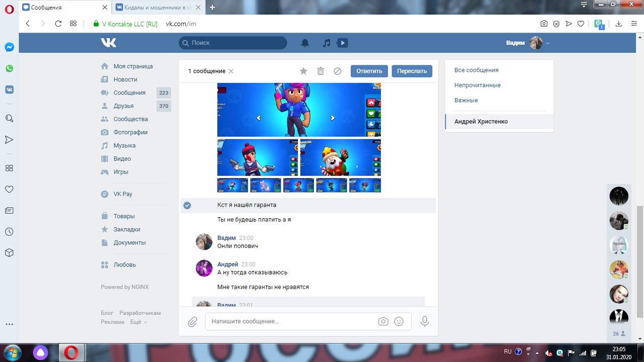
Task: Attach a photo via camera icon
Action: [x=383, y=321]
